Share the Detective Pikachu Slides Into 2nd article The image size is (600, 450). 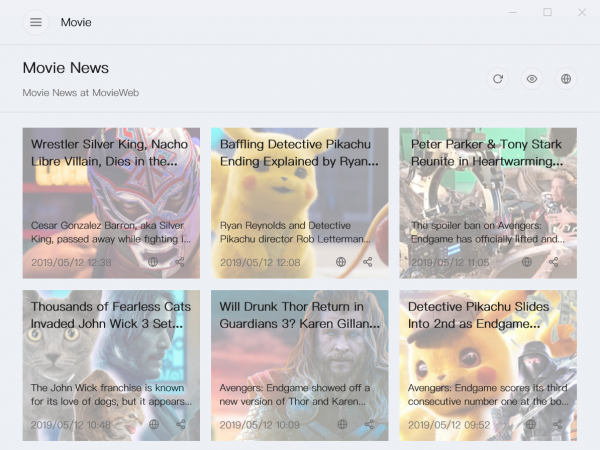point(557,424)
